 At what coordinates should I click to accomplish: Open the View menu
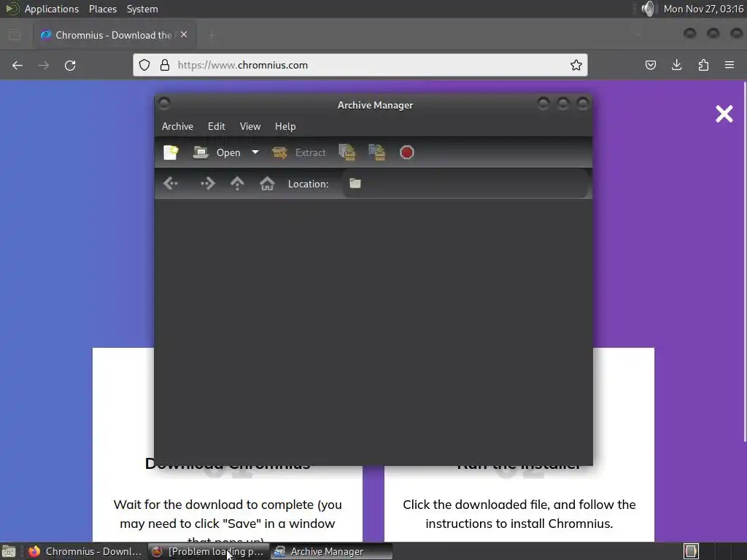click(250, 127)
